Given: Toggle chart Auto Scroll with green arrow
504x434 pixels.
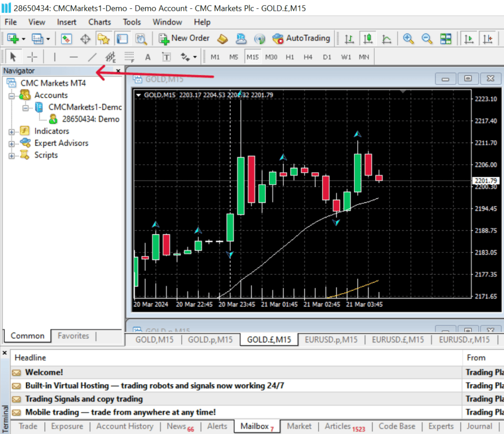Looking at the screenshot, I should coord(469,39).
